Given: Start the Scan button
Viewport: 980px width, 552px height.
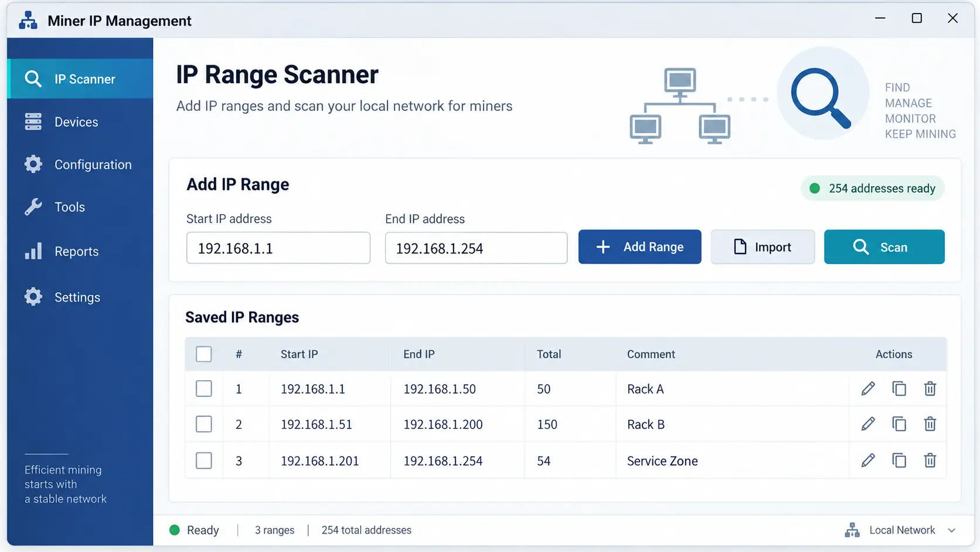Looking at the screenshot, I should point(884,247).
